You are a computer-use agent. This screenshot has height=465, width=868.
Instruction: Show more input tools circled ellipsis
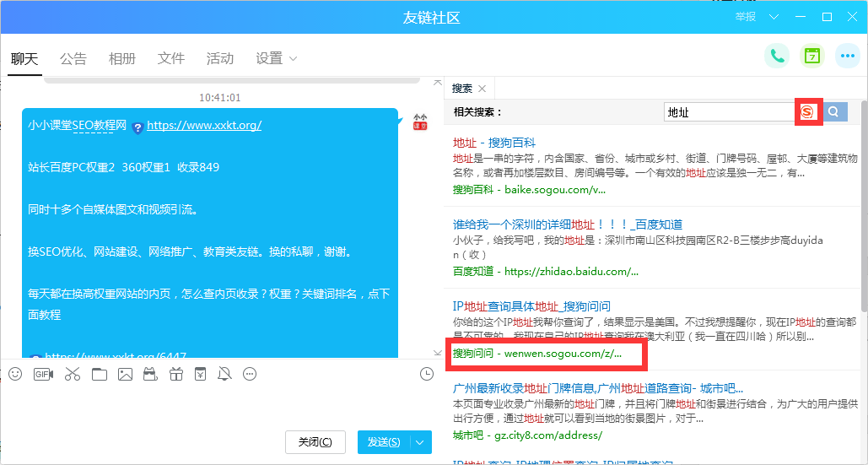[251, 374]
